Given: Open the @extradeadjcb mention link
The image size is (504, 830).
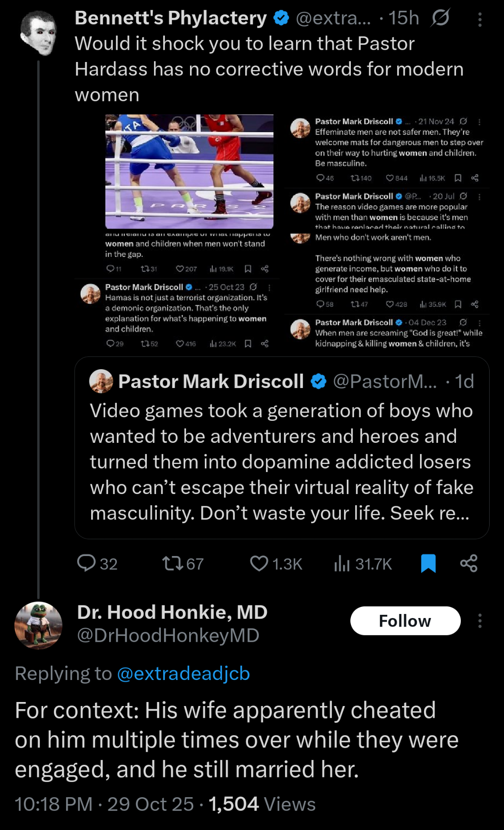Looking at the screenshot, I should click(x=183, y=673).
